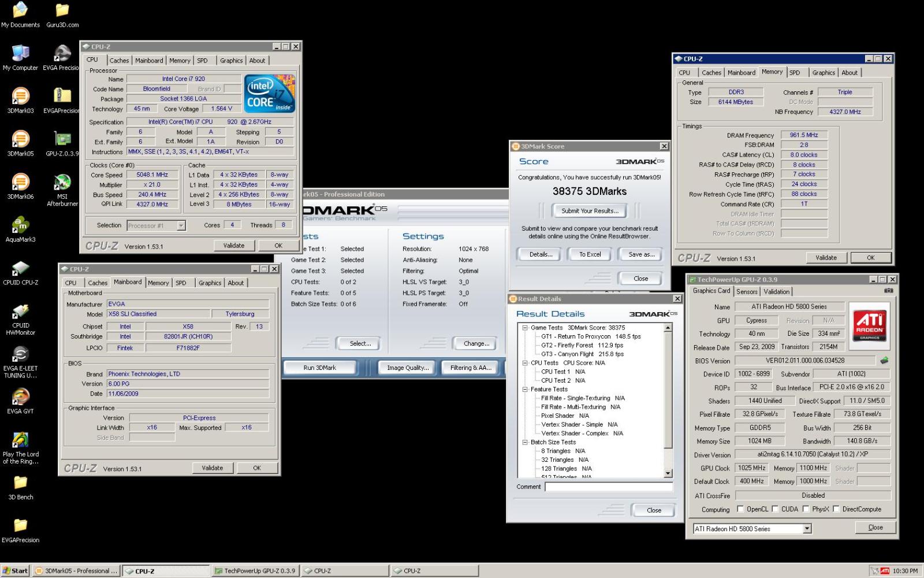
Task: Collapse the Feature Tests tree node
Action: (x=525, y=390)
